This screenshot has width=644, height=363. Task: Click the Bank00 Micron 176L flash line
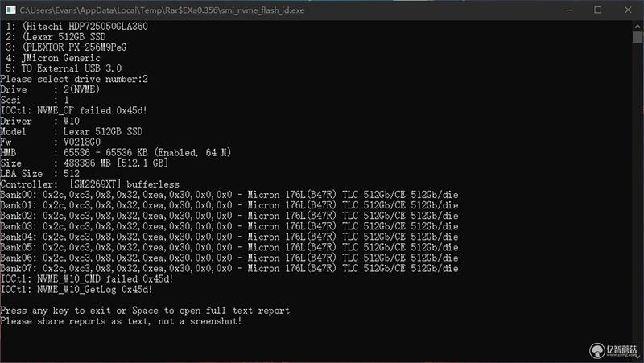click(229, 195)
